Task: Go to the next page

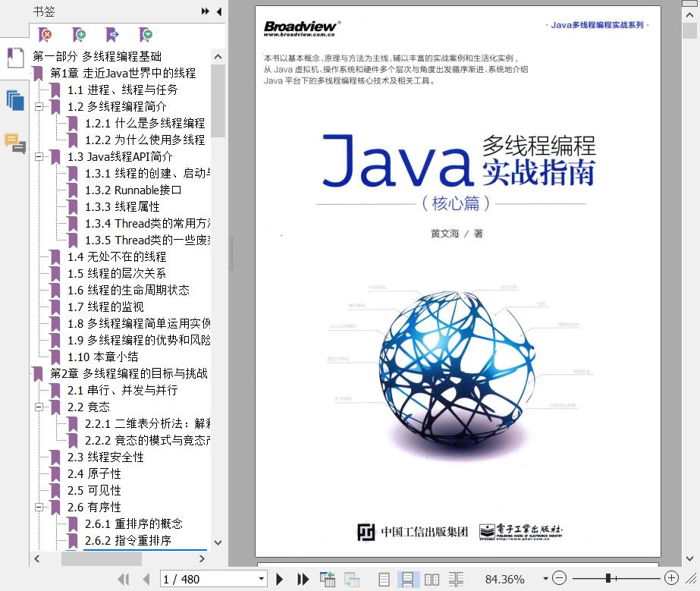Action: [280, 580]
